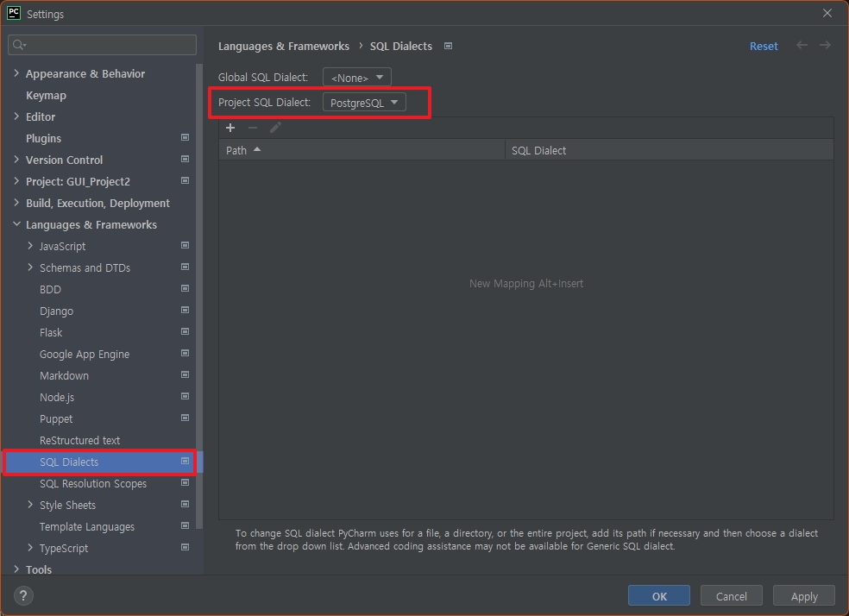Click the project icon next to Project: GUI_Project2
849x616 pixels.
pos(185,181)
